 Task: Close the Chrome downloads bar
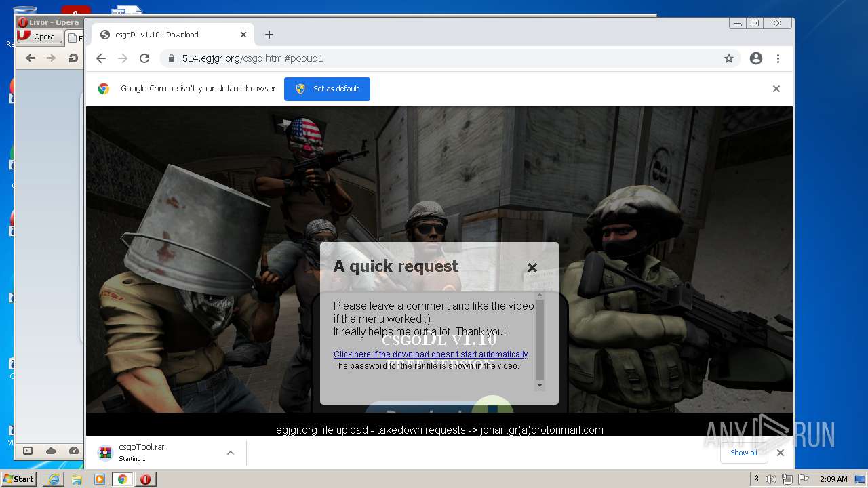point(781,453)
